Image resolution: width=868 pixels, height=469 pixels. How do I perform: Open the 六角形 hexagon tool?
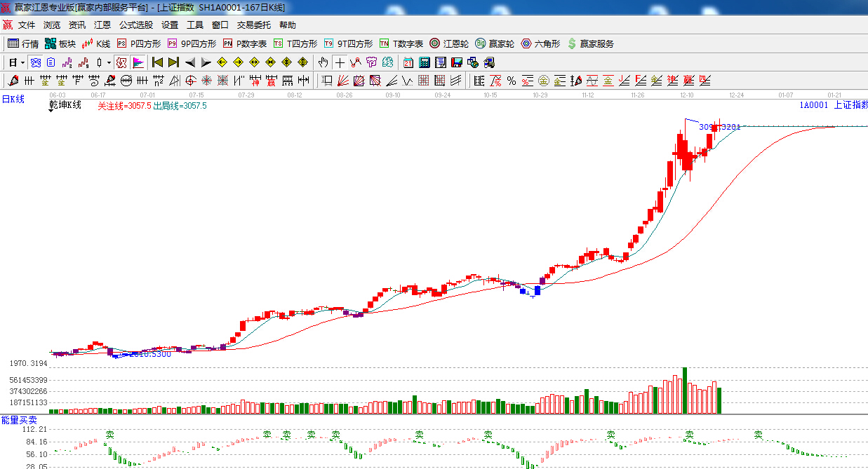pos(540,43)
